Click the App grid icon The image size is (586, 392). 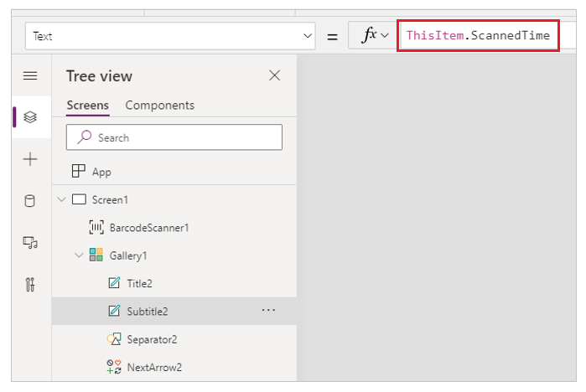click(79, 171)
